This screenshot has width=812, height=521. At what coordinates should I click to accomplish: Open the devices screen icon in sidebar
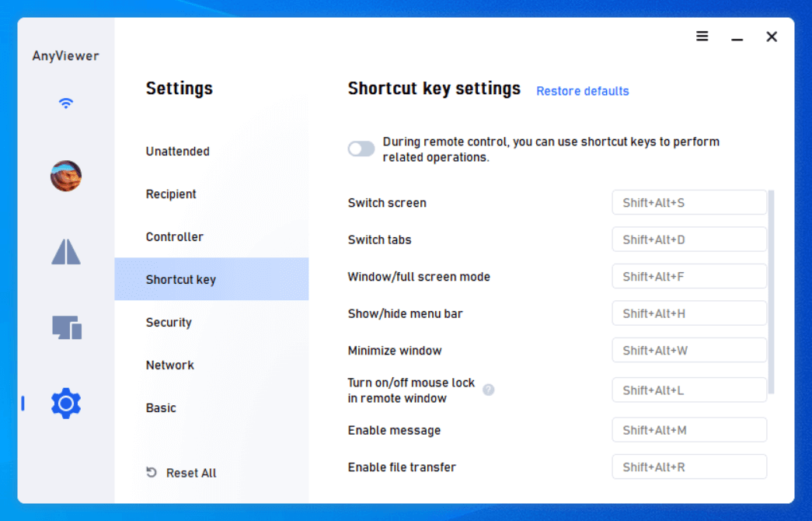[67, 327]
